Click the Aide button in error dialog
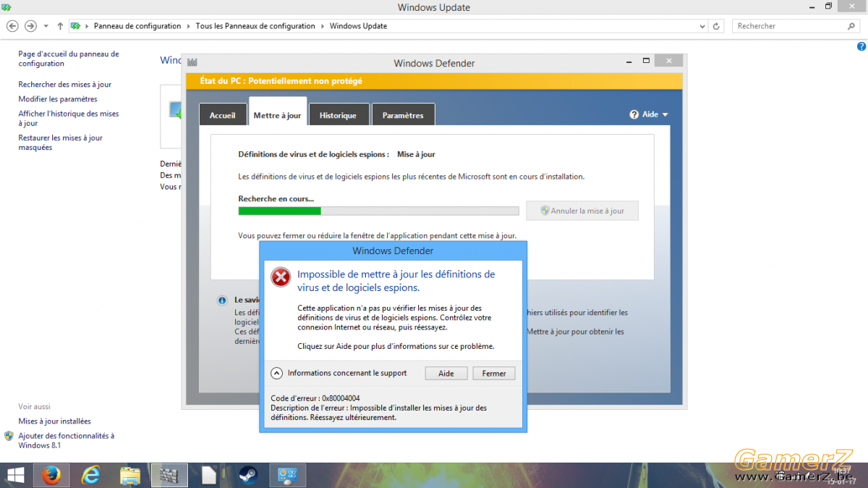868x488 pixels. click(446, 374)
